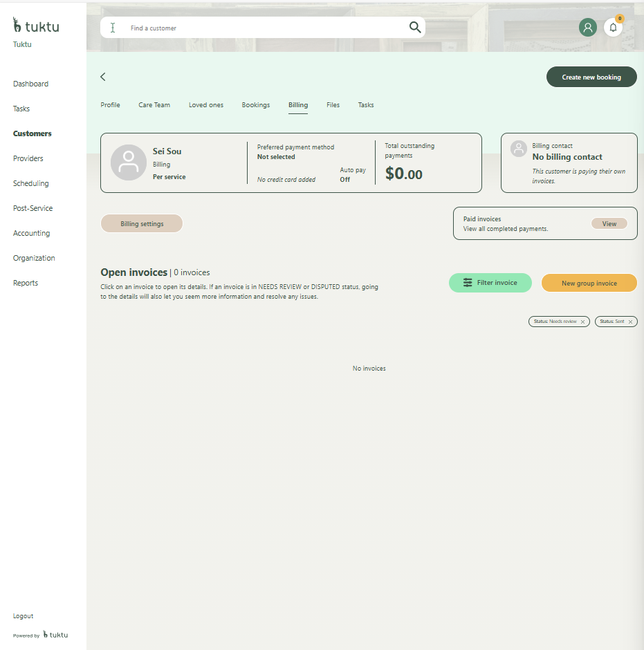Open the user account avatar icon
This screenshot has width=644, height=650.
[587, 28]
